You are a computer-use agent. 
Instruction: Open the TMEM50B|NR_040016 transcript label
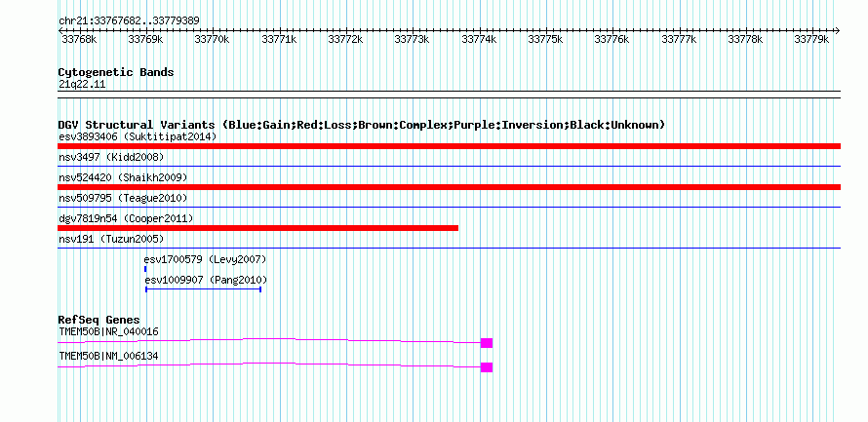click(108, 331)
